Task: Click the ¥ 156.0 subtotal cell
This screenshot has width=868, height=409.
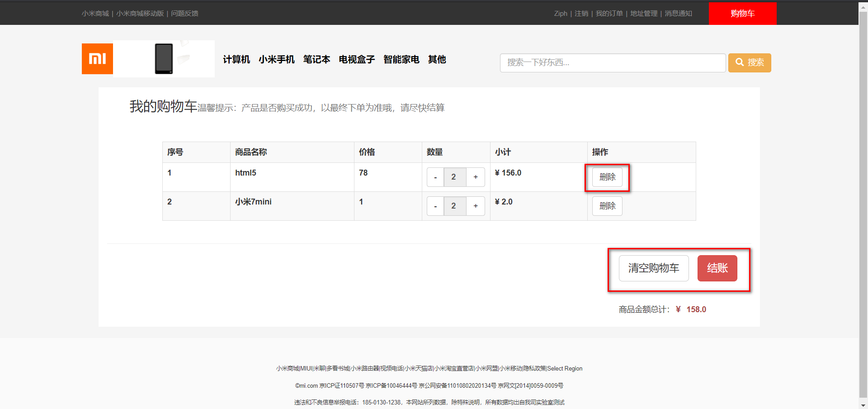Action: 538,177
